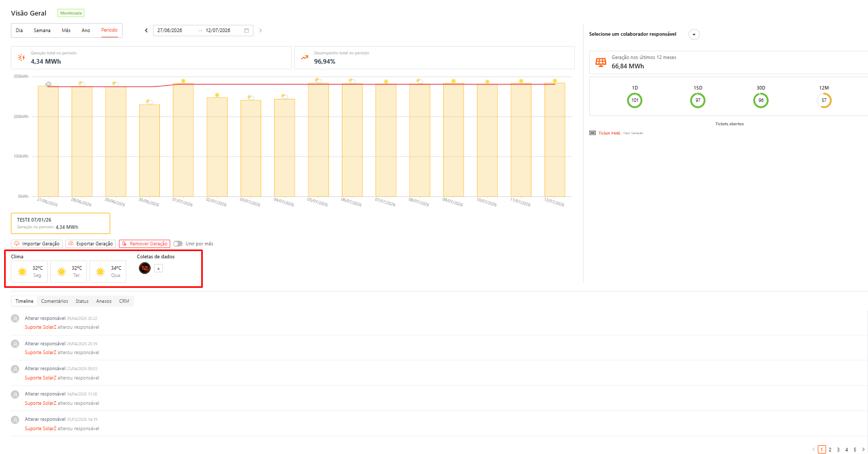Toggle the Unir por mês switch
The height and width of the screenshot is (454, 868).
[178, 244]
